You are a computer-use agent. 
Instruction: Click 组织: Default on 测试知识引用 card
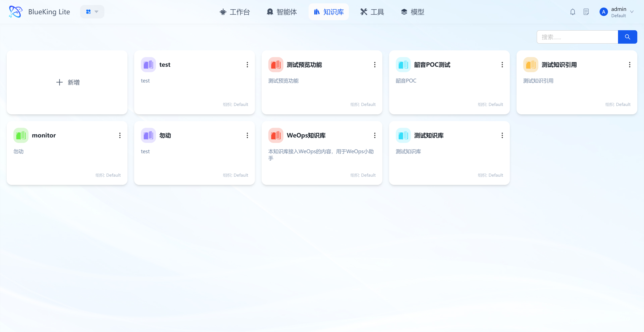(618, 104)
